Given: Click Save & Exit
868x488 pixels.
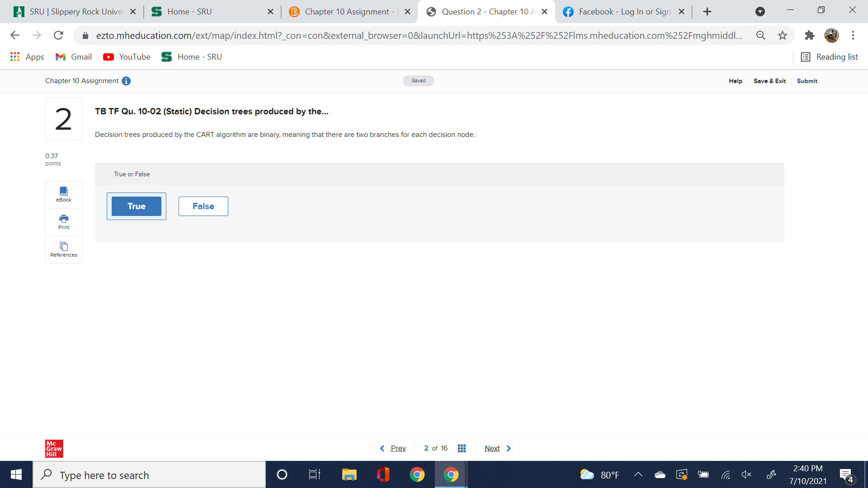Looking at the screenshot, I should coord(769,81).
